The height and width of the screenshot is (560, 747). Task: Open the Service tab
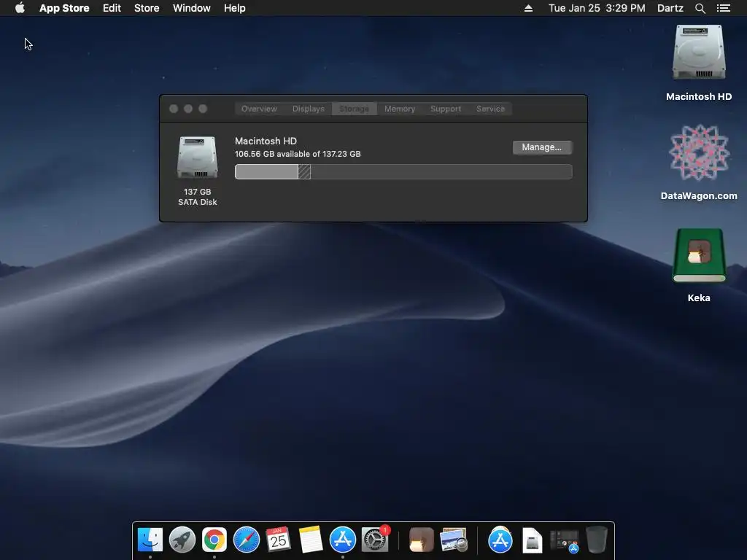click(x=490, y=109)
